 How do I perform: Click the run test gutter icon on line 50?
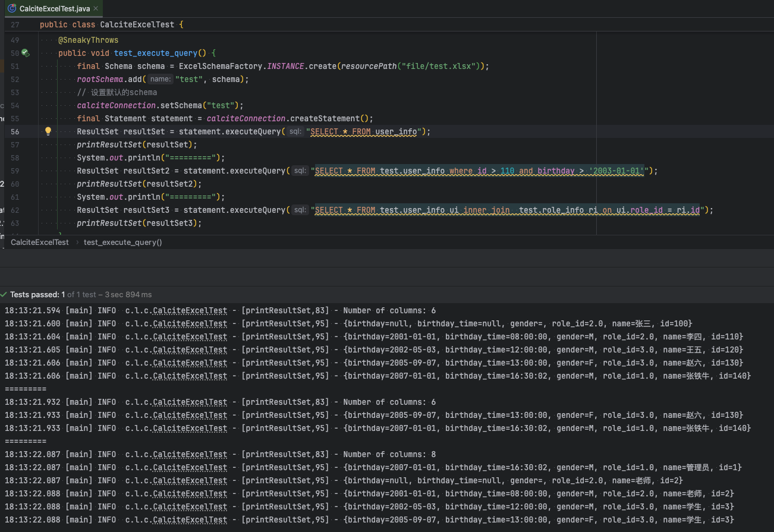click(x=25, y=53)
